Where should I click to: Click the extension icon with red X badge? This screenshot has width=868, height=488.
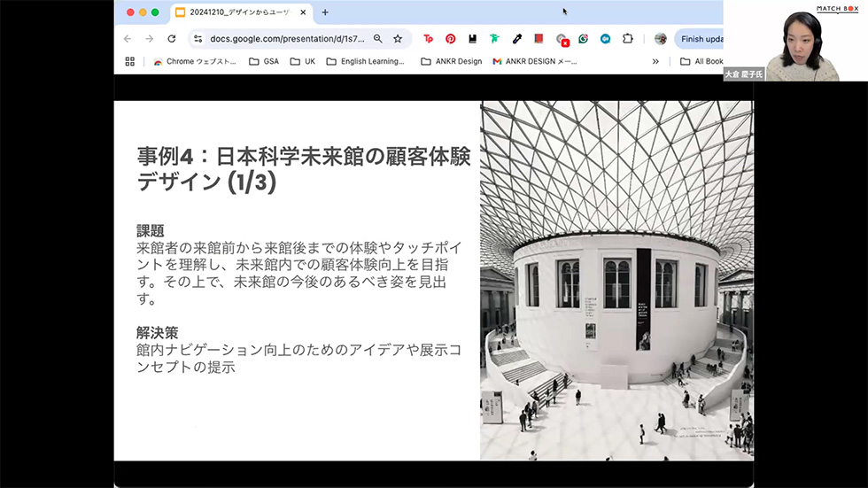point(562,39)
